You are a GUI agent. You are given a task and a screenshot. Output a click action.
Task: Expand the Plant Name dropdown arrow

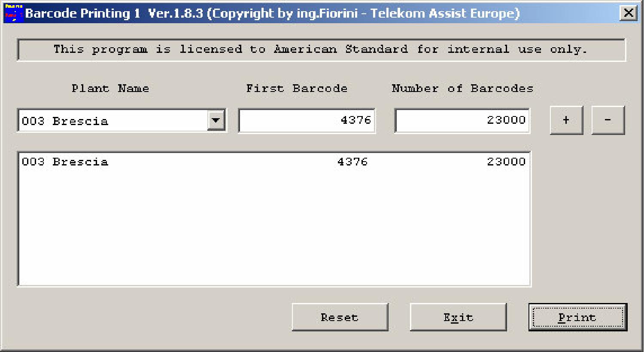[x=216, y=120]
